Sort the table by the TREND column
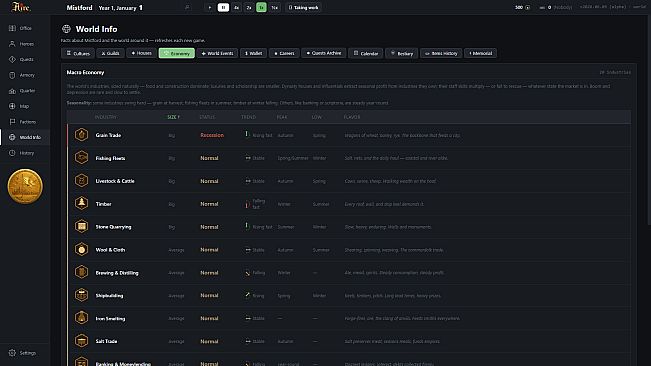This screenshot has height=366, width=651. coord(248,117)
